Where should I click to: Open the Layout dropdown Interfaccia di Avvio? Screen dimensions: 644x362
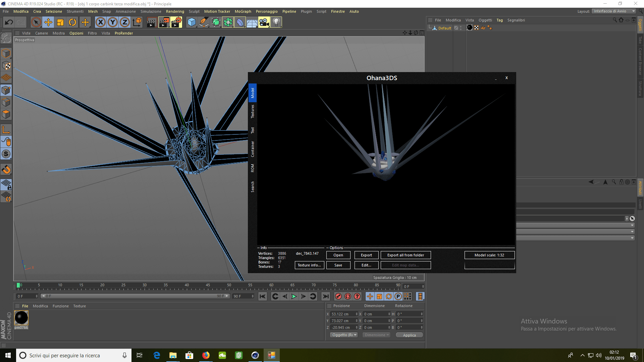point(614,11)
